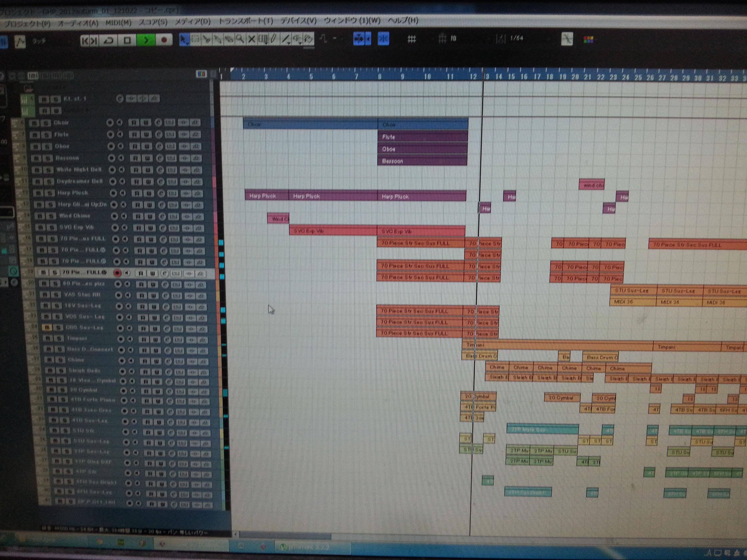Toggle the Cycle loop button
The height and width of the screenshot is (560, 747).
[x=109, y=40]
